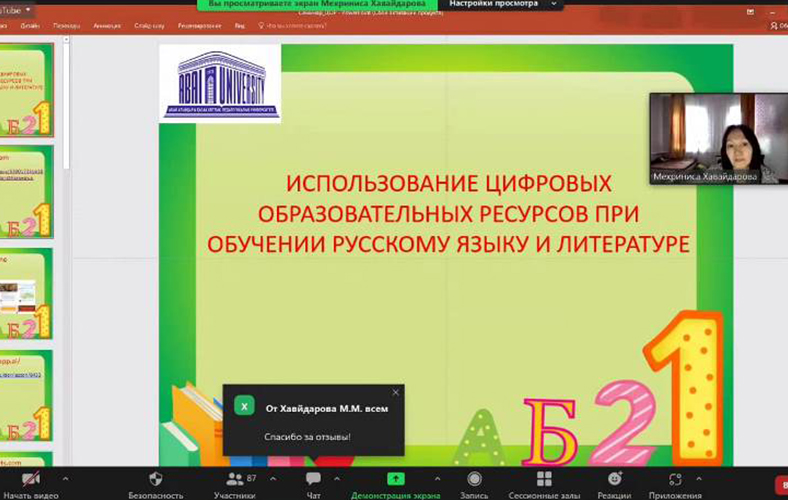The height and width of the screenshot is (500, 788).
Task: Expand the arrow next to Participants
Action: pos(273,478)
